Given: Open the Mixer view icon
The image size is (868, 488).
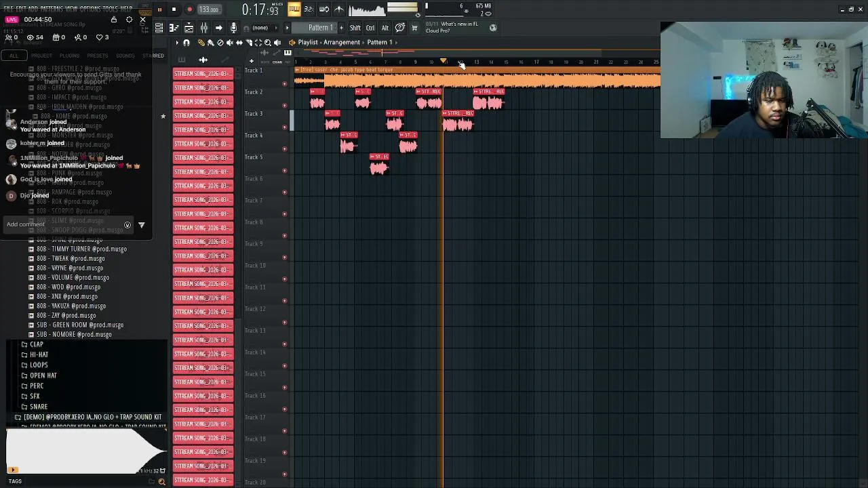Looking at the screenshot, I should point(204,28).
